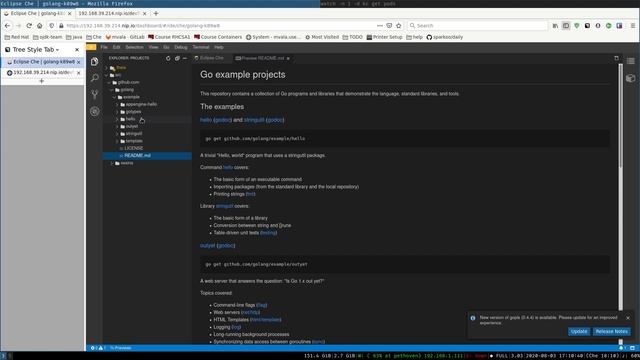Open the Search icon in activity bar

click(x=95, y=78)
